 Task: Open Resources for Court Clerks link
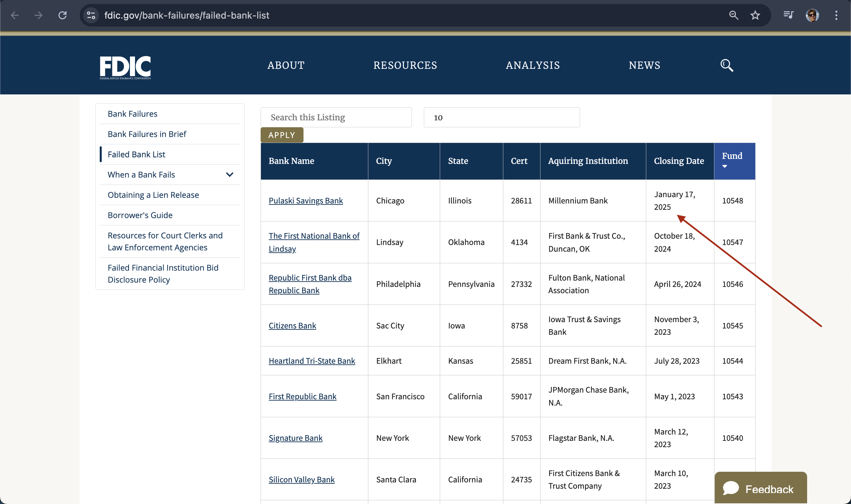(165, 241)
